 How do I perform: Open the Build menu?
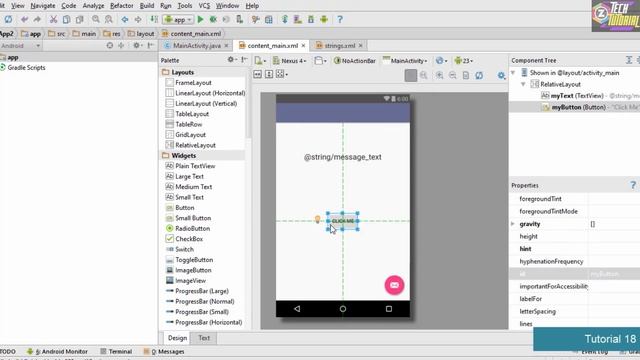pyautogui.click(x=147, y=6)
